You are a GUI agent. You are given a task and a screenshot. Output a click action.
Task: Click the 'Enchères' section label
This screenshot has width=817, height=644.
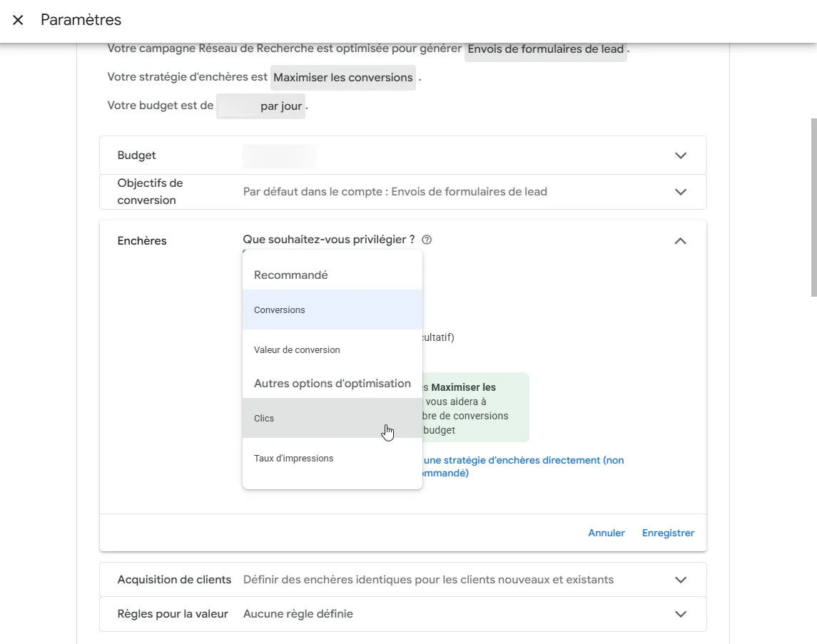(142, 240)
